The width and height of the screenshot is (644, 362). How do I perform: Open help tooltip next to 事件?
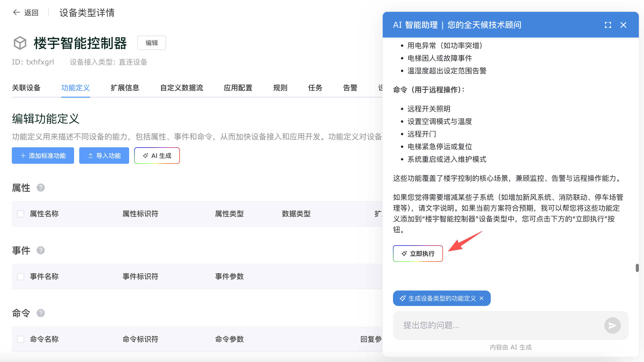coord(41,250)
